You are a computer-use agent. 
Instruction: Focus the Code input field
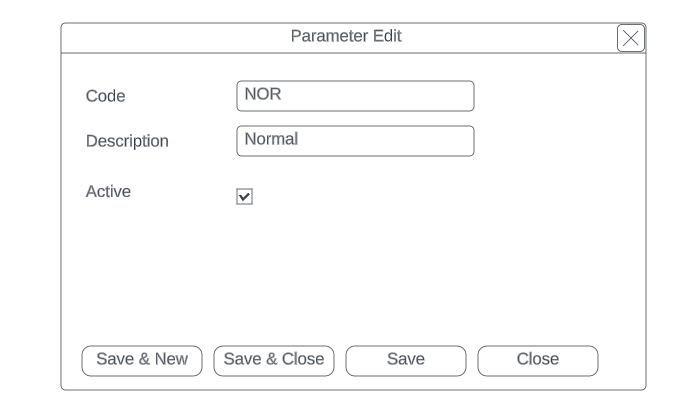coord(355,96)
